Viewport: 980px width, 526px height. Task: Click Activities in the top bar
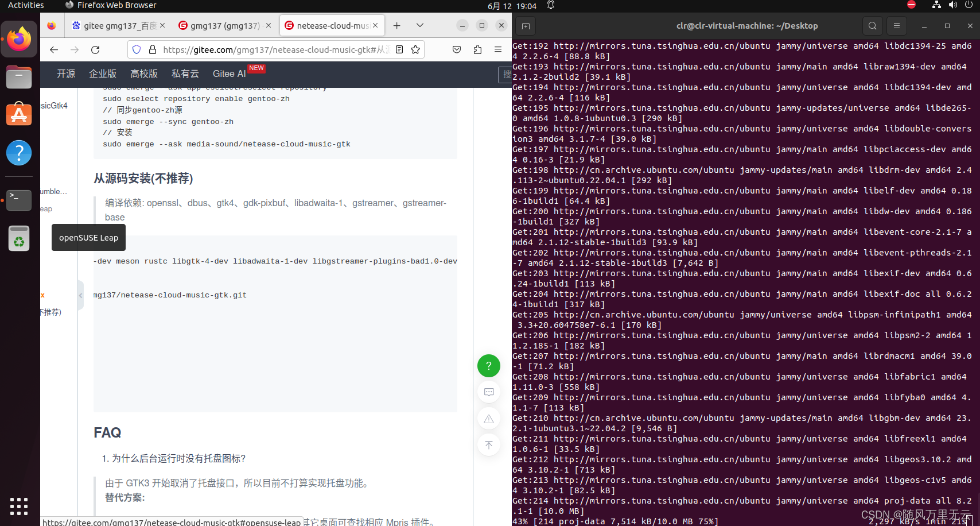(26, 5)
